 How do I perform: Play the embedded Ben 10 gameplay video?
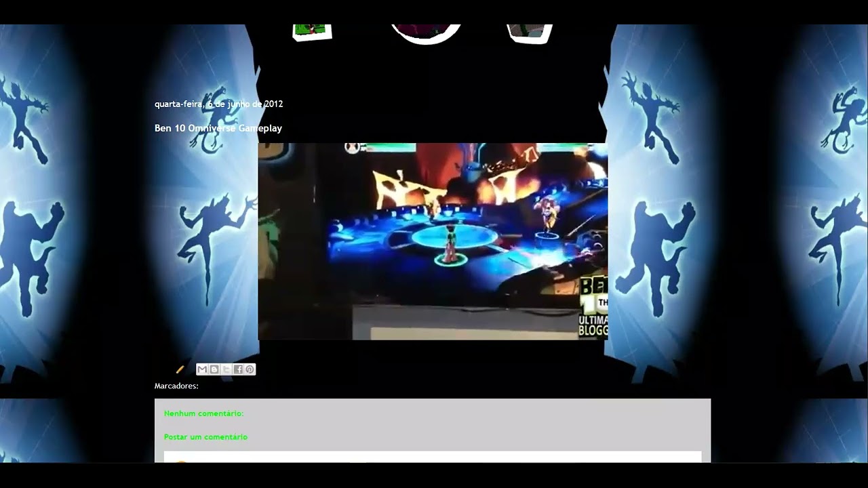433,241
